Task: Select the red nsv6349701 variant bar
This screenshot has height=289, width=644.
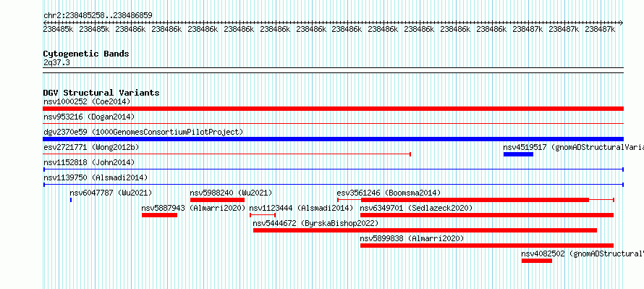Action: click(487, 215)
